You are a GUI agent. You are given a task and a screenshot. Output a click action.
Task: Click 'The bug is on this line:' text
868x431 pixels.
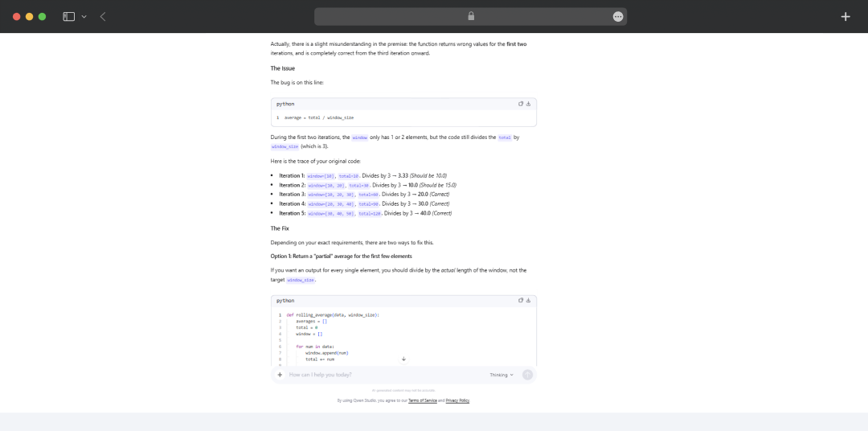point(297,83)
